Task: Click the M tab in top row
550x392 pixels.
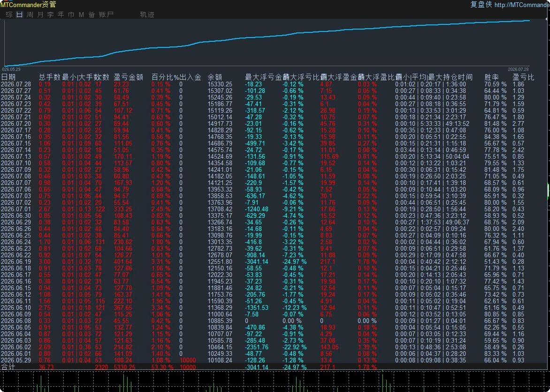Action: tap(81, 15)
